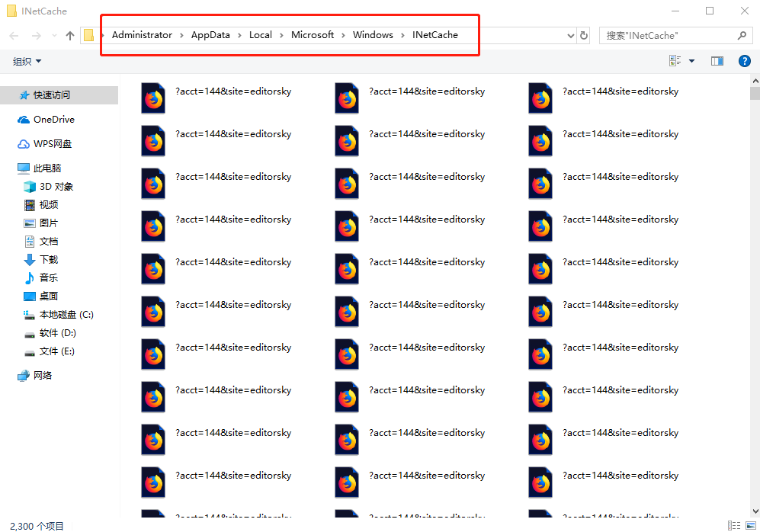Expand the chevron between Local and Microsoft
760x532 pixels.
pos(281,35)
